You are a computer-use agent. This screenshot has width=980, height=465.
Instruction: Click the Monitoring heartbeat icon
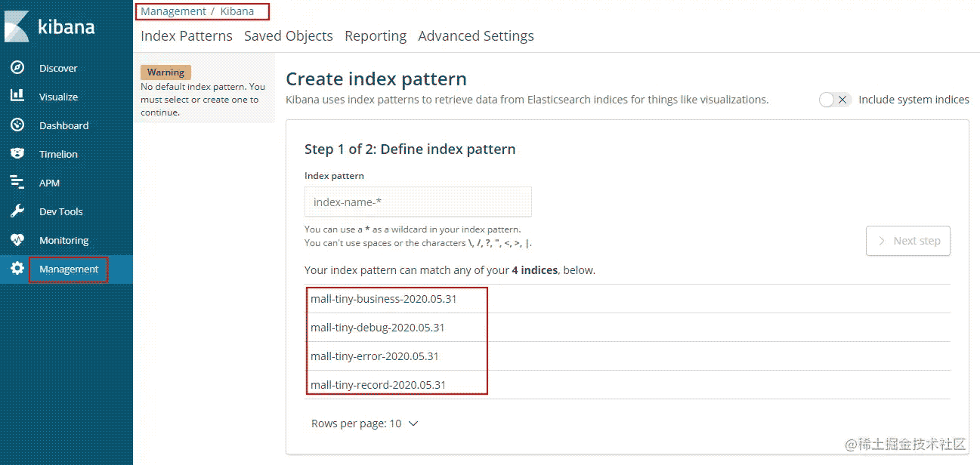[17, 240]
